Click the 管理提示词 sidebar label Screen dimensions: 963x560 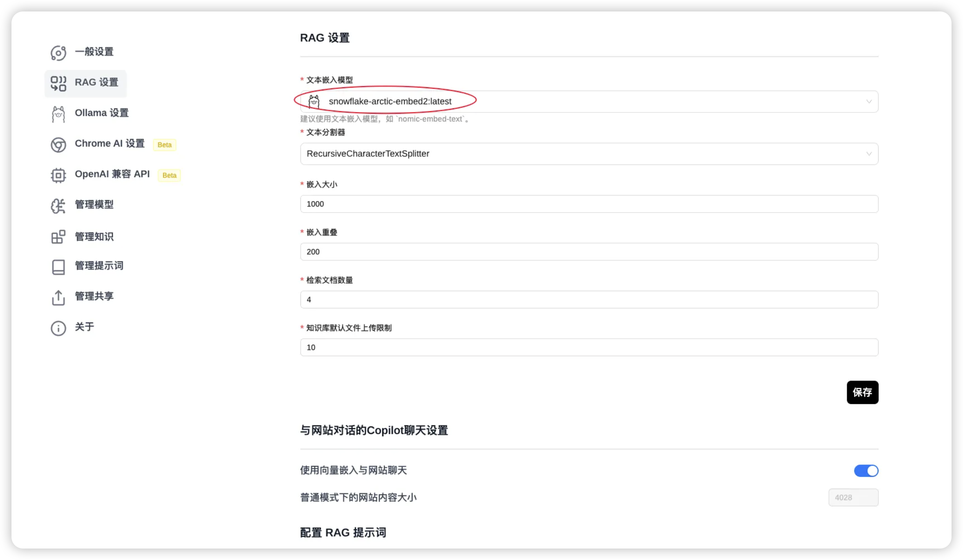tap(99, 265)
